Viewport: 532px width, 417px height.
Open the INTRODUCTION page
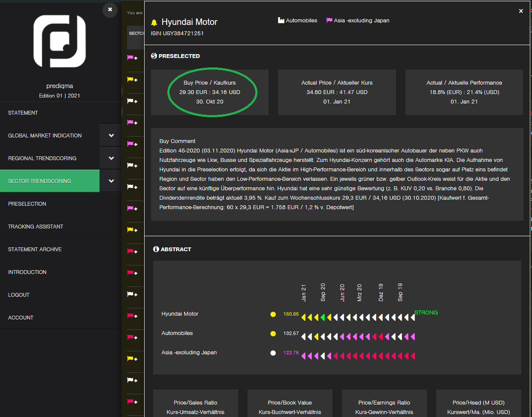click(61, 272)
